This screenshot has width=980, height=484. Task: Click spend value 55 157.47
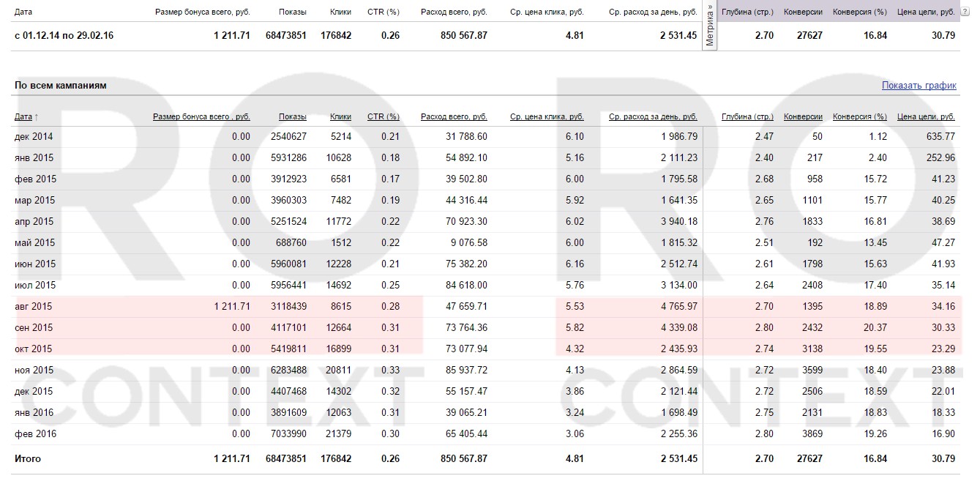click(x=466, y=391)
